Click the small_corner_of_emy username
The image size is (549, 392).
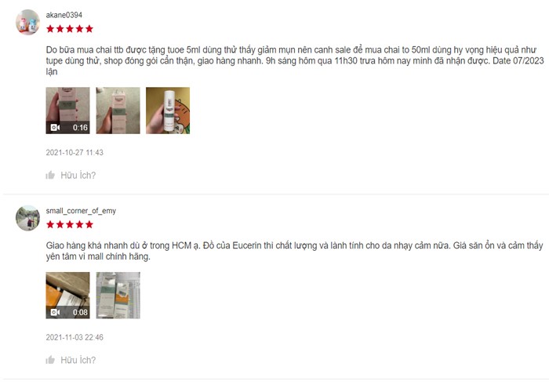tap(81, 211)
